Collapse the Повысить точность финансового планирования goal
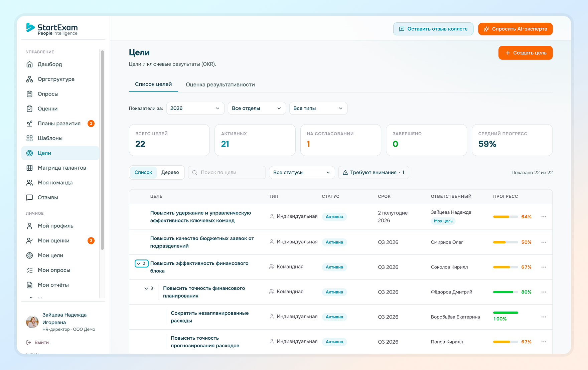The image size is (588, 370). click(x=149, y=288)
